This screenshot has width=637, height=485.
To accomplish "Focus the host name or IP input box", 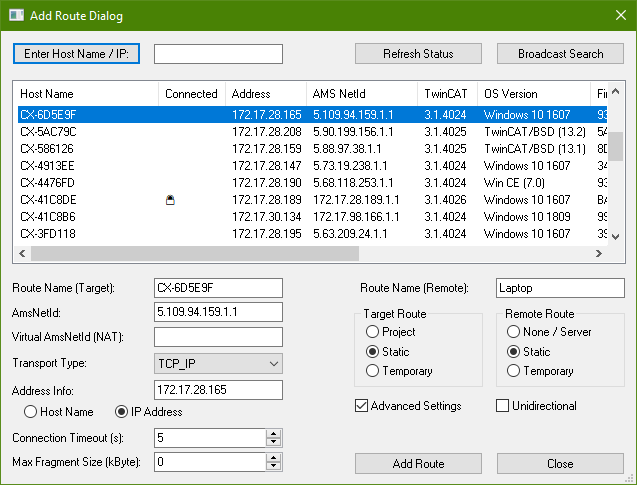I will coord(218,54).
